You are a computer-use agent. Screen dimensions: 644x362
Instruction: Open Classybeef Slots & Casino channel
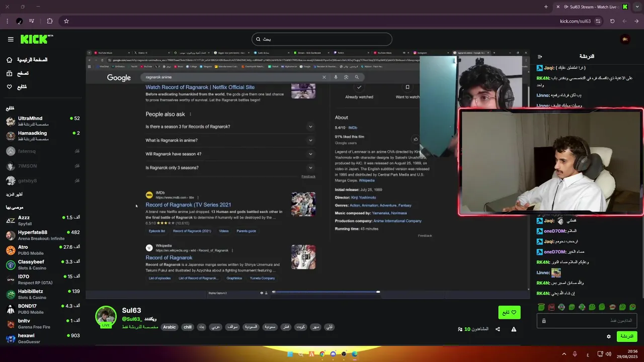click(x=43, y=264)
